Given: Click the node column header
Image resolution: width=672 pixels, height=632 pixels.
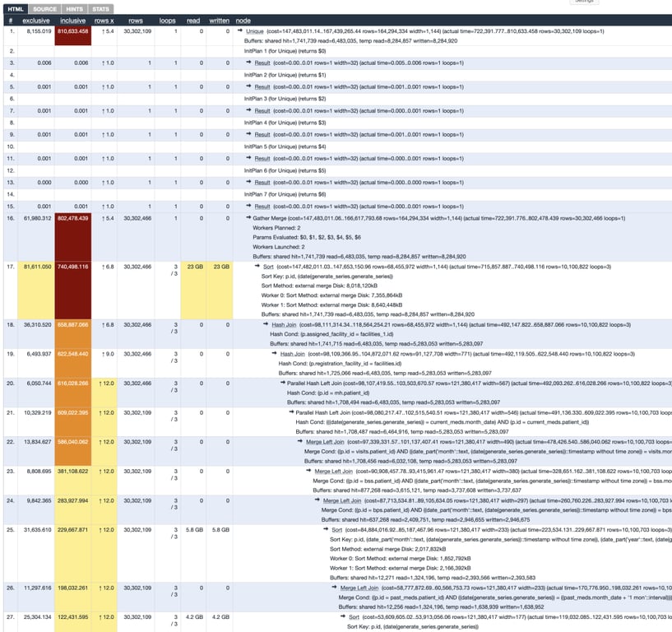Looking at the screenshot, I should click(243, 21).
